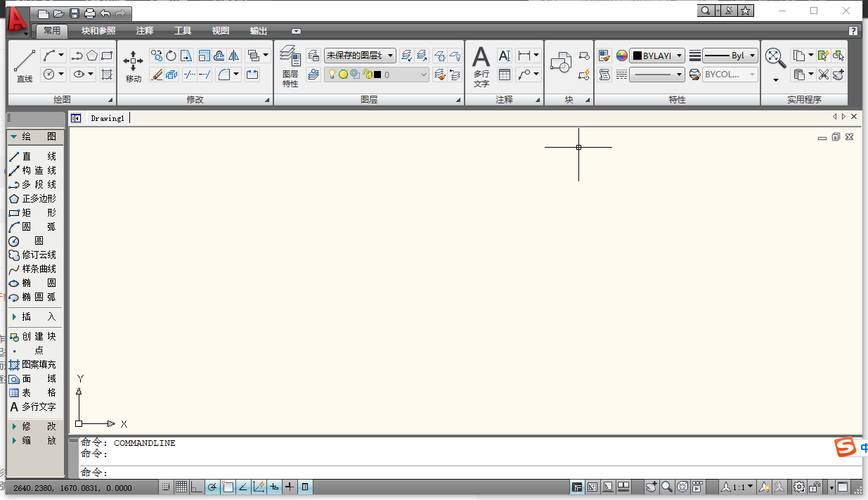Open the BYLAYER color dropdown
The image size is (868, 500).
[x=657, y=56]
